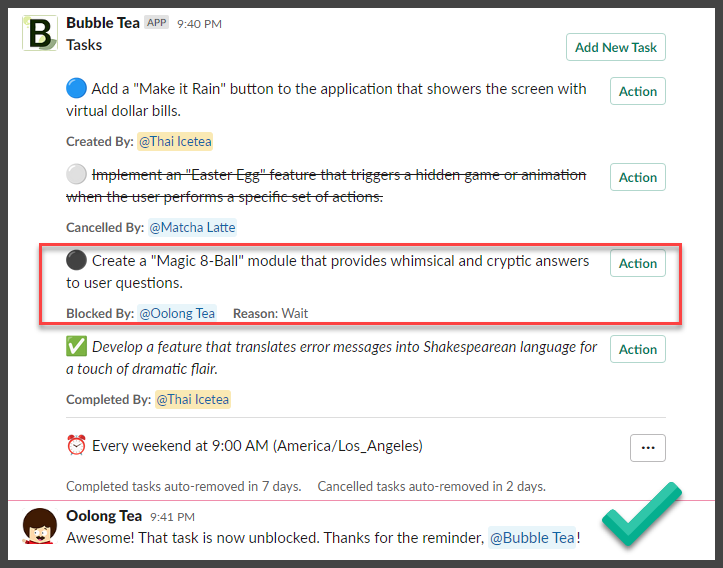Click the 9:41 PM message timestamp
Image resolution: width=723 pixels, height=568 pixels.
pos(172,517)
